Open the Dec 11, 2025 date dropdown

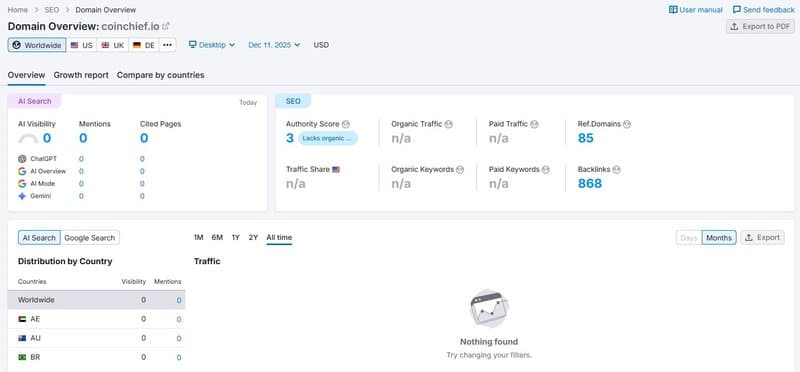point(274,45)
